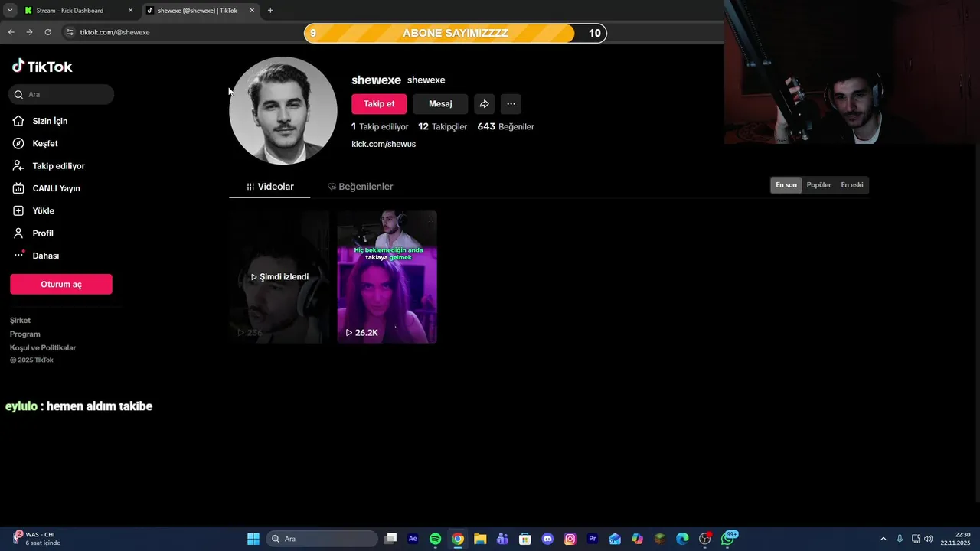Open Minecraft from the taskbar
980x551 pixels.
coord(659,539)
